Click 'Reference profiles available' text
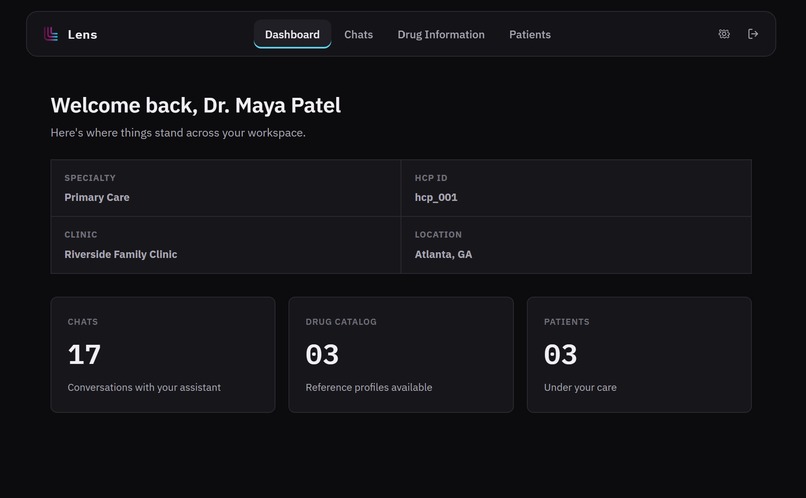 [x=369, y=388]
